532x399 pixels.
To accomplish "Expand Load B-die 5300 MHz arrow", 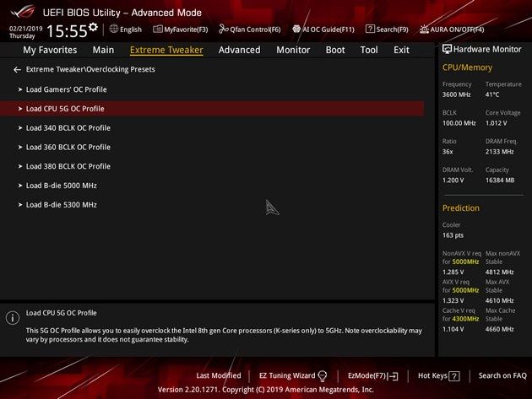I will pos(20,205).
